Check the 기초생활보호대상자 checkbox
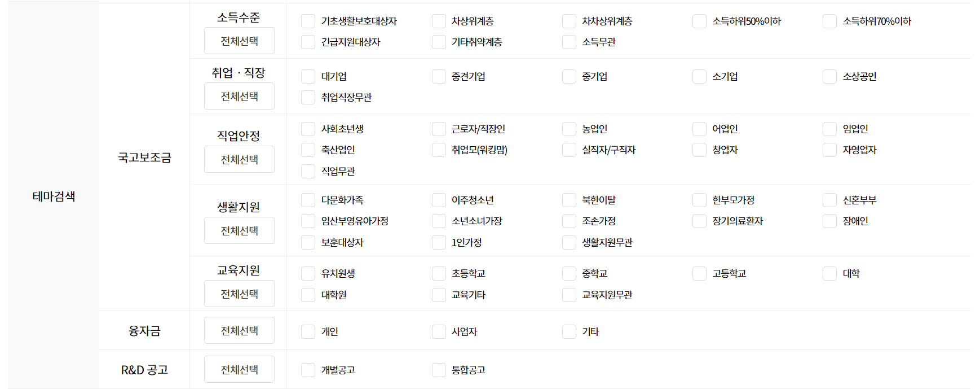 click(308, 21)
